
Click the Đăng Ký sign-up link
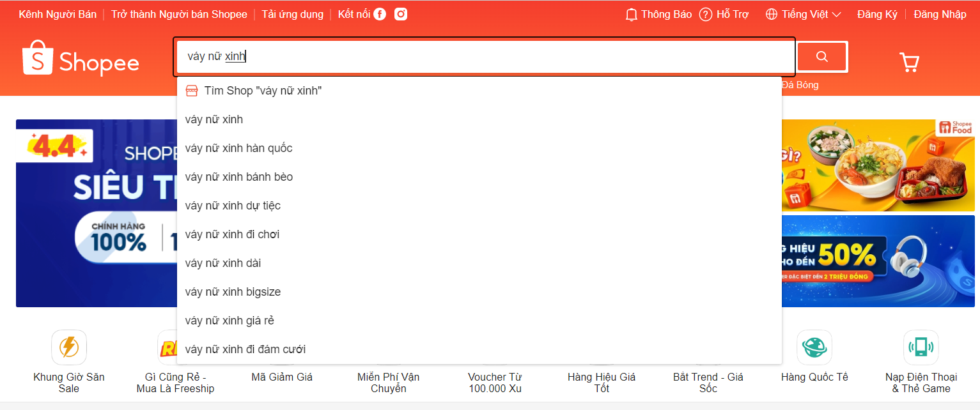pyautogui.click(x=877, y=14)
